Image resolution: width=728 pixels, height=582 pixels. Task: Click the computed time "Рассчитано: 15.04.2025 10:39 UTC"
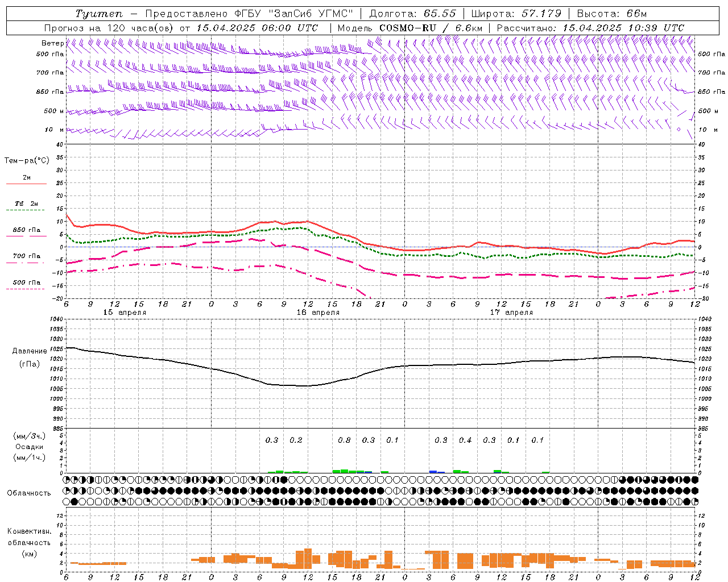[590, 28]
